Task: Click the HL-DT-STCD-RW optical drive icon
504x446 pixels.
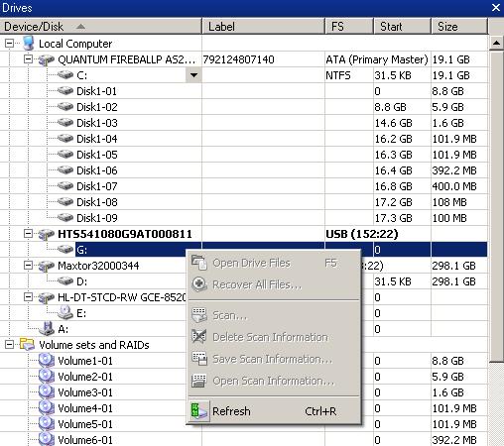Action: coord(47,297)
